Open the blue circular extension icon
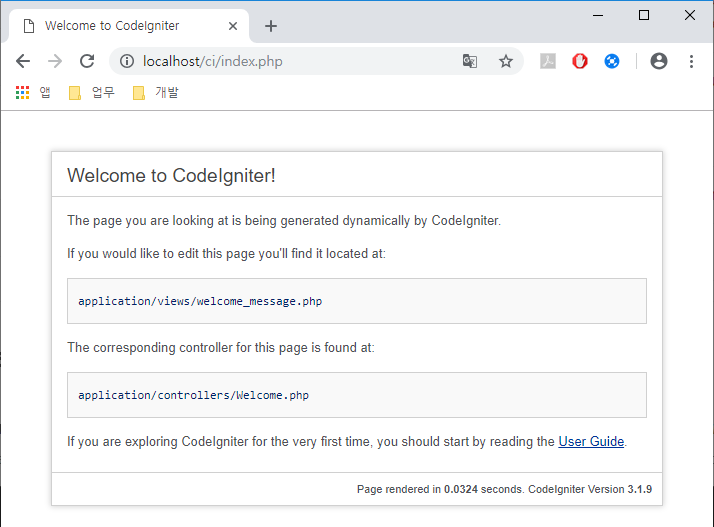Image resolution: width=714 pixels, height=527 pixels. (612, 61)
